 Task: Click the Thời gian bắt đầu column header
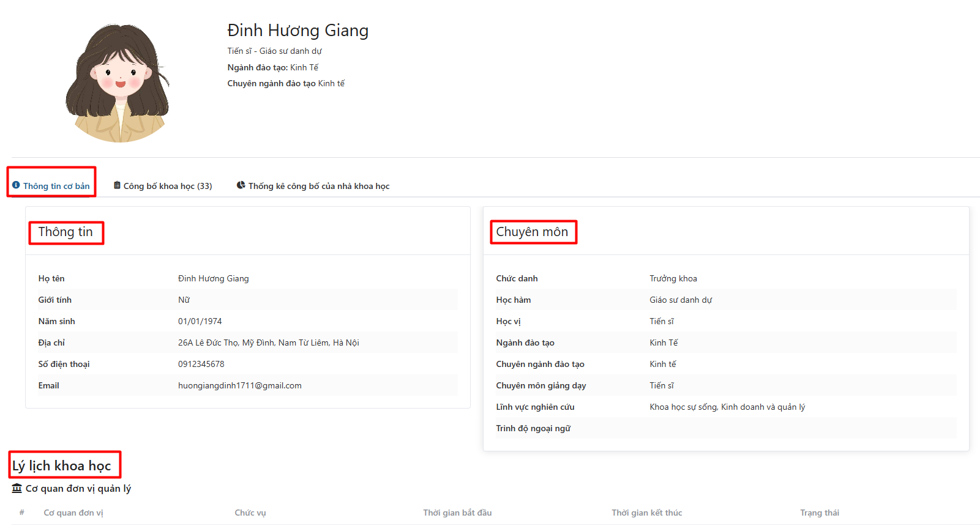pyautogui.click(x=457, y=513)
